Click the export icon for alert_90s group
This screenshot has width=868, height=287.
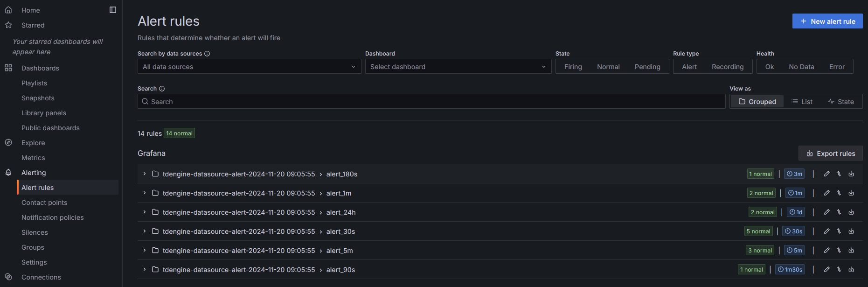(851, 270)
